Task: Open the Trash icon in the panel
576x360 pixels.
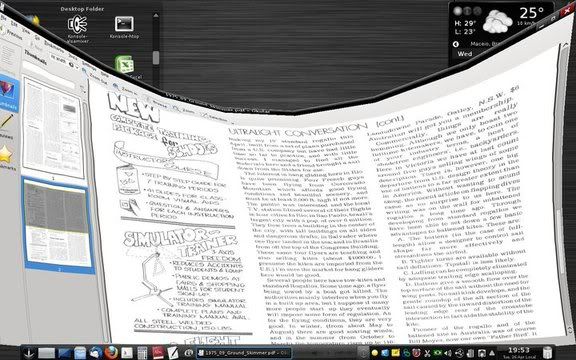Action: tap(548, 353)
